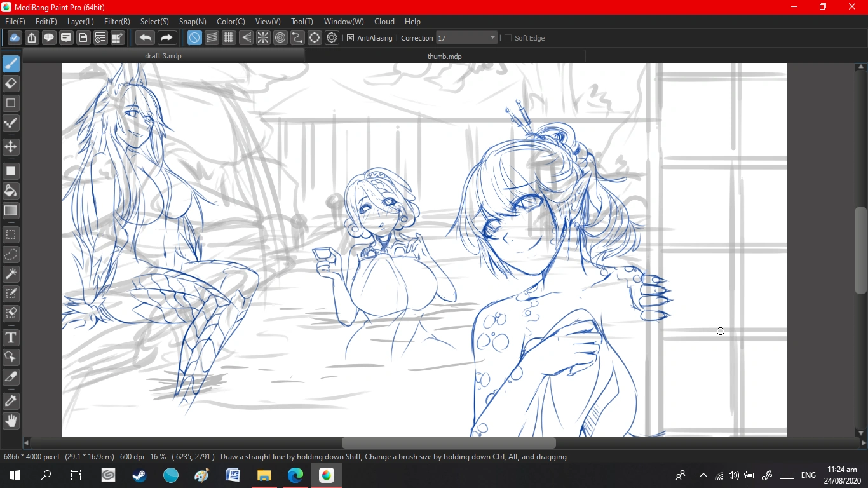
Task: Toggle the AntiAliasing checkbox
Action: pos(350,38)
